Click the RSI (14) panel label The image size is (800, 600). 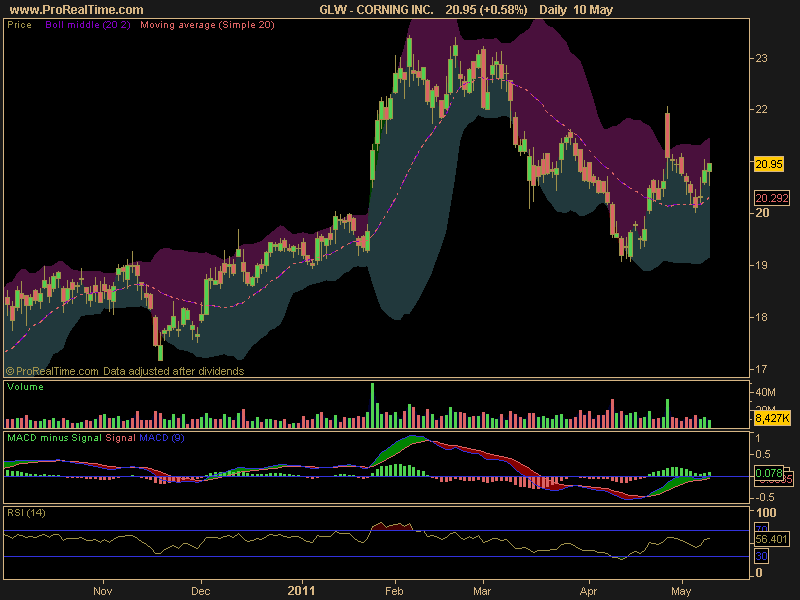click(x=27, y=513)
